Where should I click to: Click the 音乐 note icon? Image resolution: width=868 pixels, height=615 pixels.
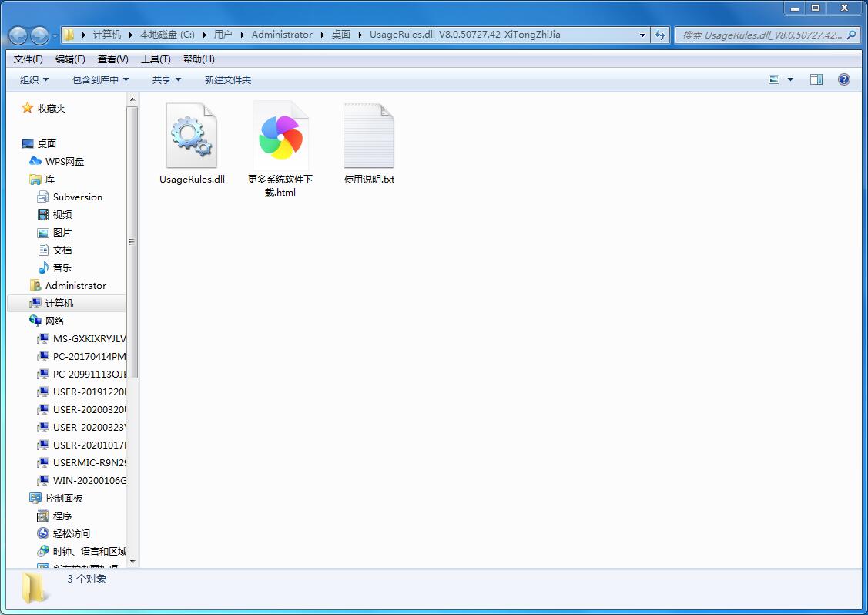(x=42, y=267)
